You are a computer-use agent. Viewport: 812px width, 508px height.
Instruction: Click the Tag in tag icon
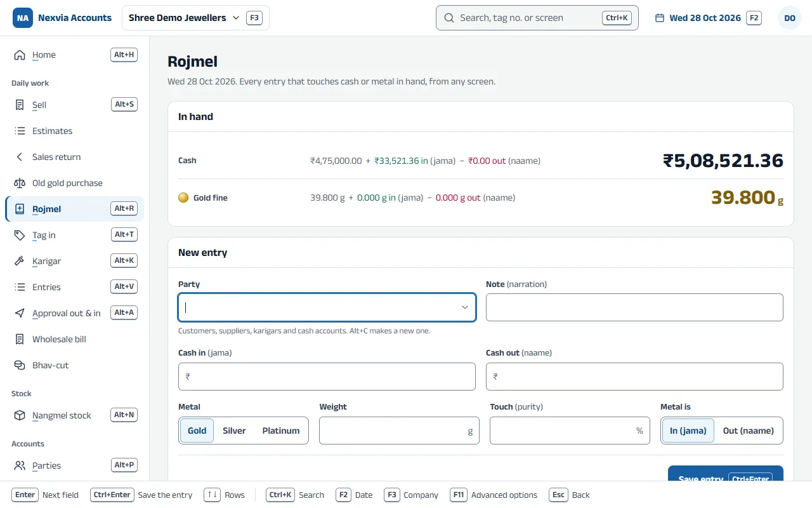click(20, 235)
